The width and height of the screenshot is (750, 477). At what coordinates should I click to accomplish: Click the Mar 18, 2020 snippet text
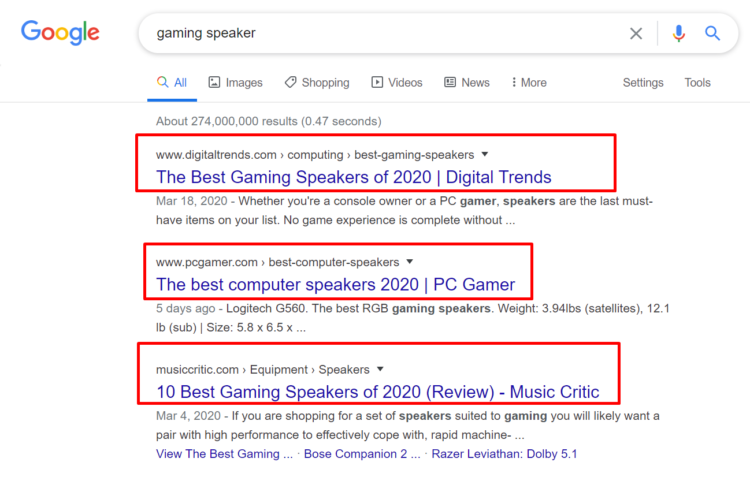[x=404, y=211]
